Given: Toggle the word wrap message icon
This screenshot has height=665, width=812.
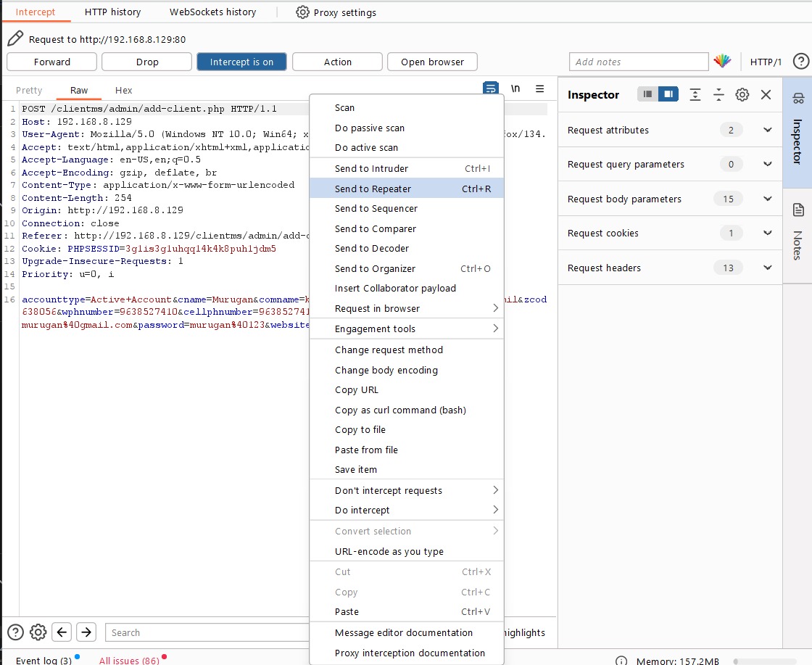Looking at the screenshot, I should [490, 88].
